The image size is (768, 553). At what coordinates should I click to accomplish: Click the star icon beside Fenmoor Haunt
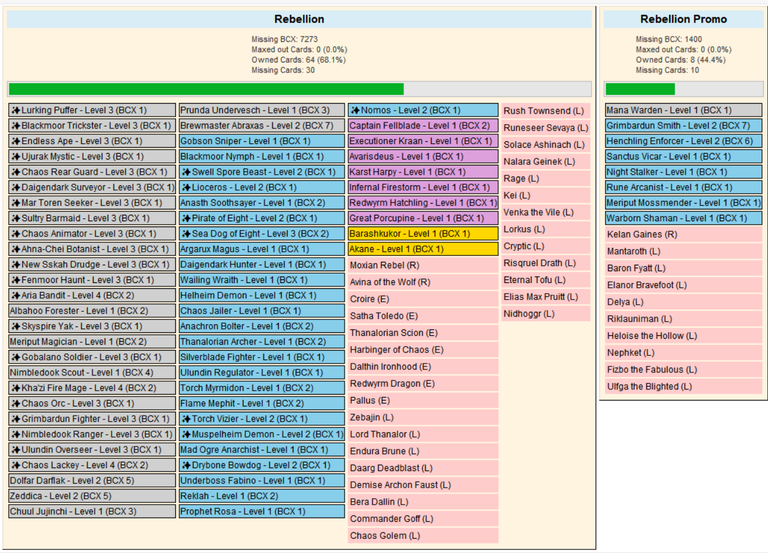[x=16, y=280]
